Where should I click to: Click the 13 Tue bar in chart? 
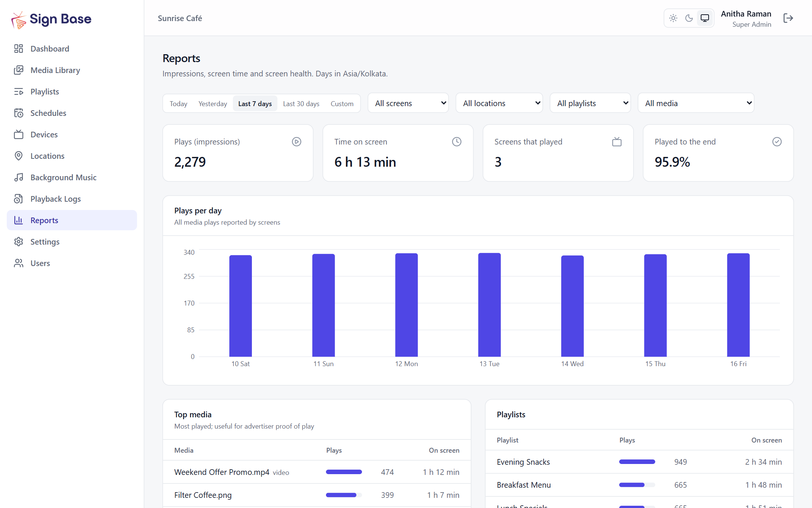(489, 305)
